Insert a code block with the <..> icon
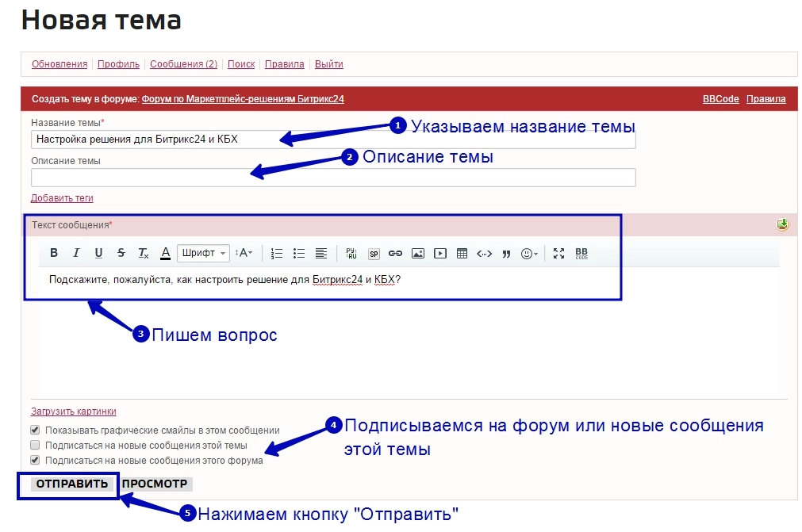This screenshot has width=802, height=532. point(484,253)
